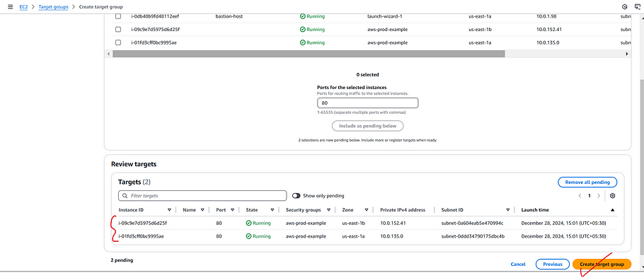Go to previous page of targets

tap(580, 196)
